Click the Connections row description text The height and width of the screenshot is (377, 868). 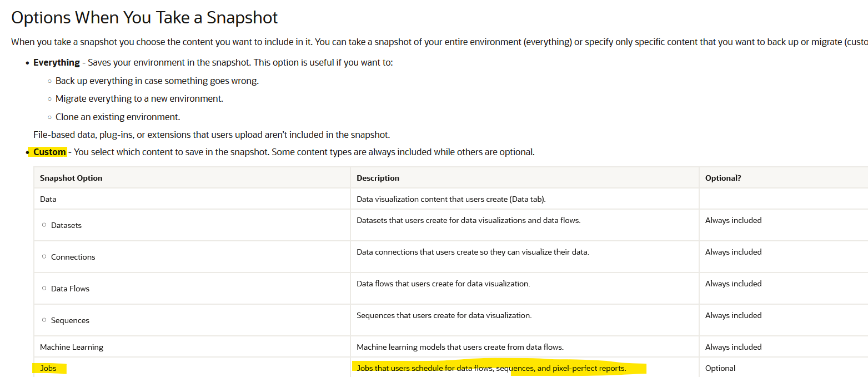click(x=473, y=252)
